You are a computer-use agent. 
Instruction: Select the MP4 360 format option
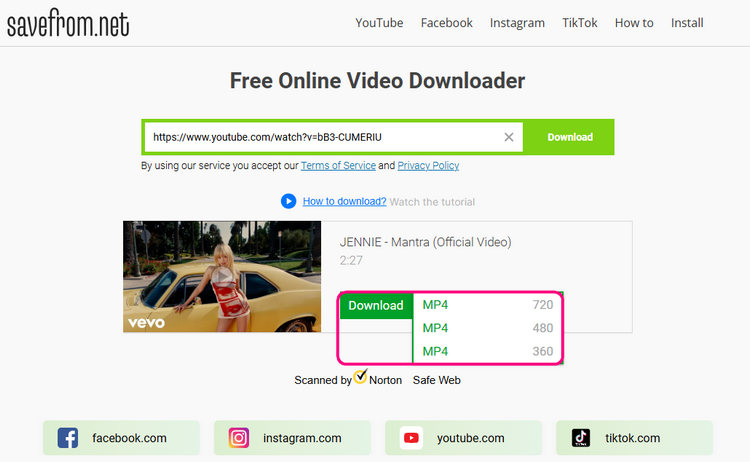pyautogui.click(x=487, y=352)
